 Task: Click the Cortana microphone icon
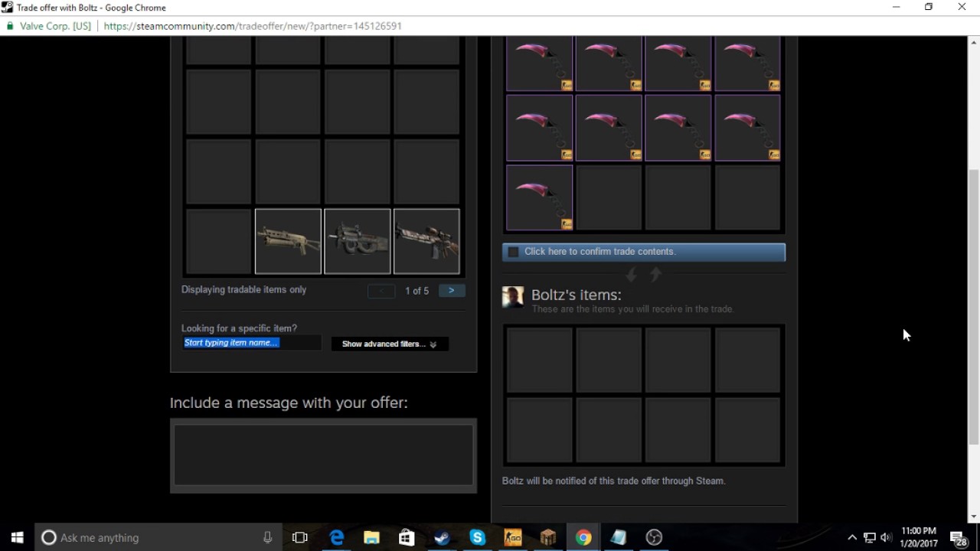click(x=267, y=537)
